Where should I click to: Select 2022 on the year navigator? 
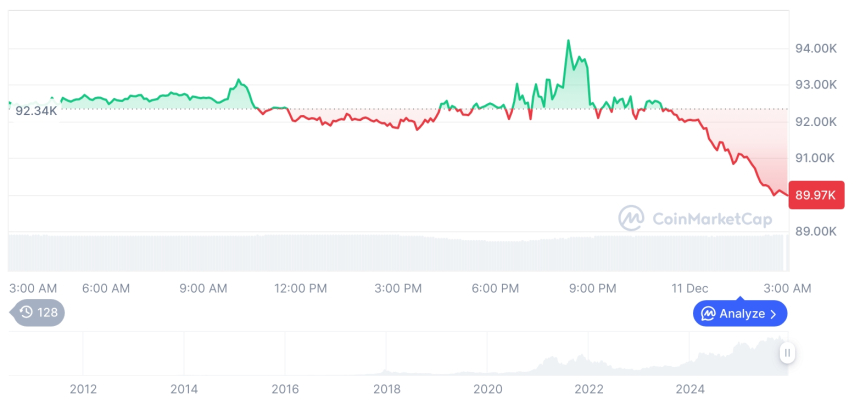589,389
